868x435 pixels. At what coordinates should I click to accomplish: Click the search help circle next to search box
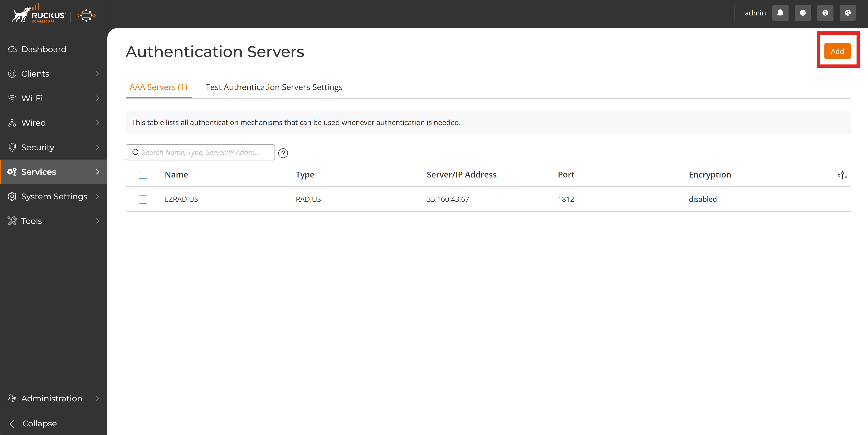[x=283, y=153]
